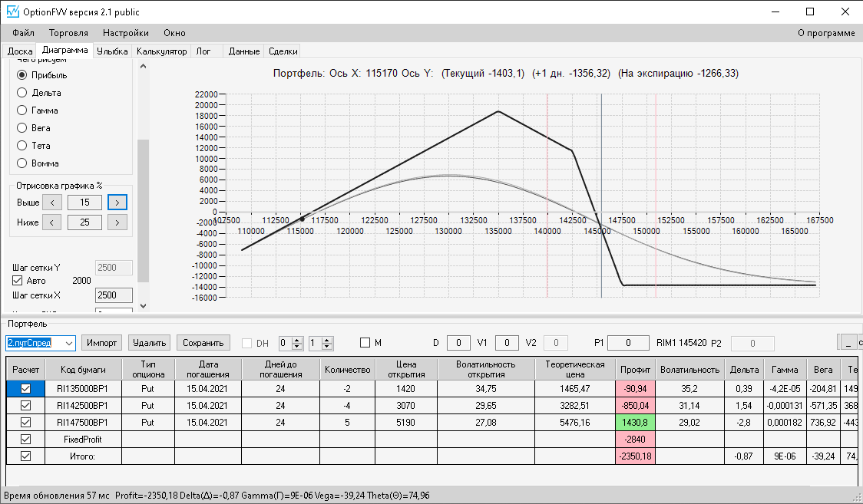Select the Прибыль radio option

[x=41, y=74]
